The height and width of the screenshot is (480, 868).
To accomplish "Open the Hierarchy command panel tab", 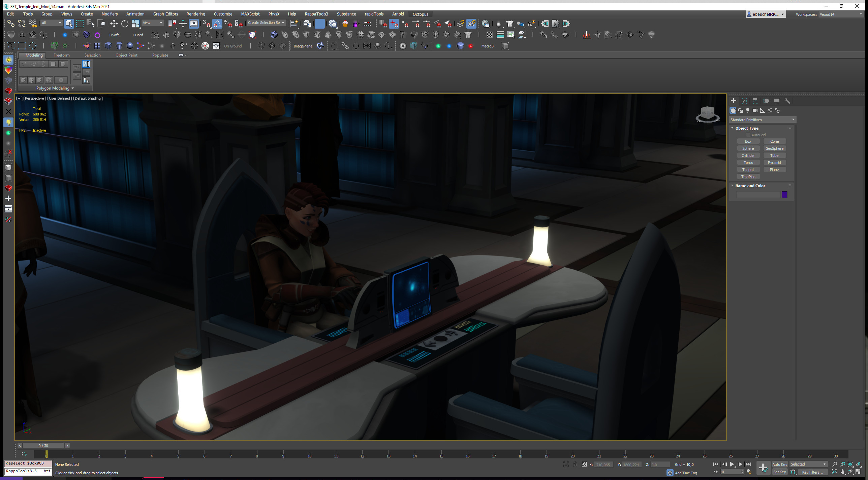I will pos(755,101).
